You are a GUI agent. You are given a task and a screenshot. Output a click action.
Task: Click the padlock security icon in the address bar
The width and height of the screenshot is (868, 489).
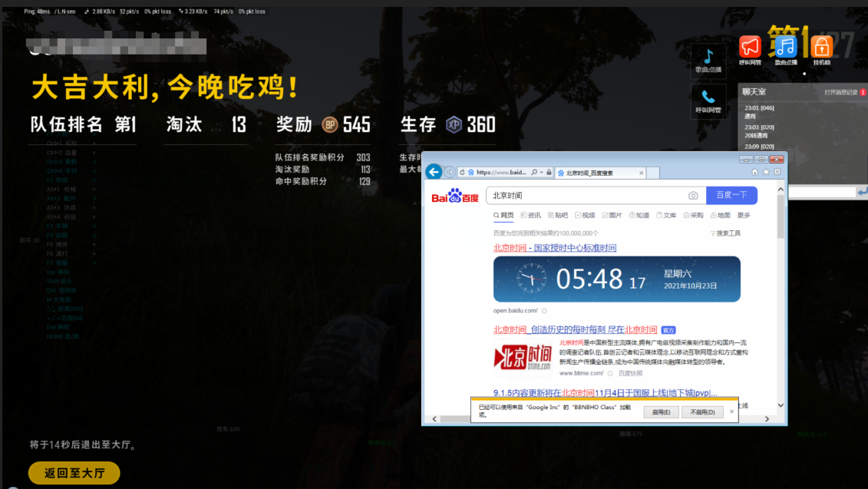[549, 173]
